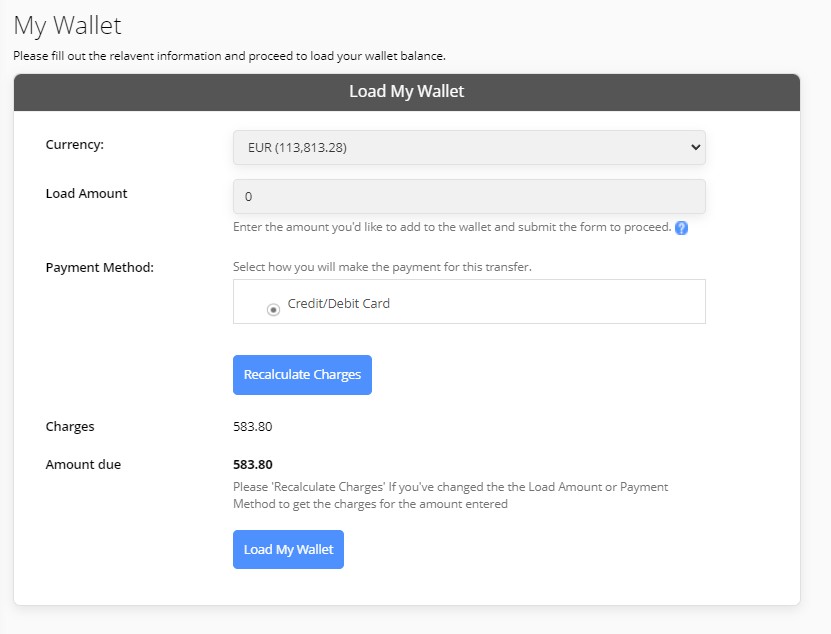Click the Amount due label
This screenshot has height=634, width=831.
tap(83, 464)
